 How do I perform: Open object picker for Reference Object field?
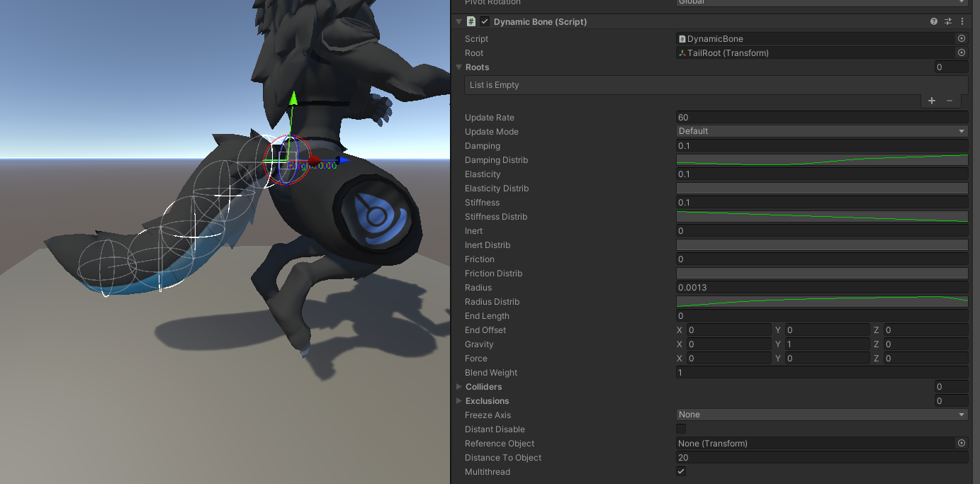coord(962,444)
